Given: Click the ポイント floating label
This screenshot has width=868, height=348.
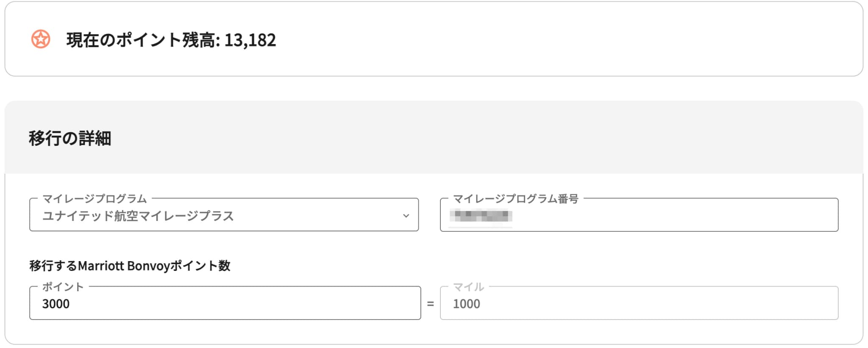Looking at the screenshot, I should coord(63,287).
